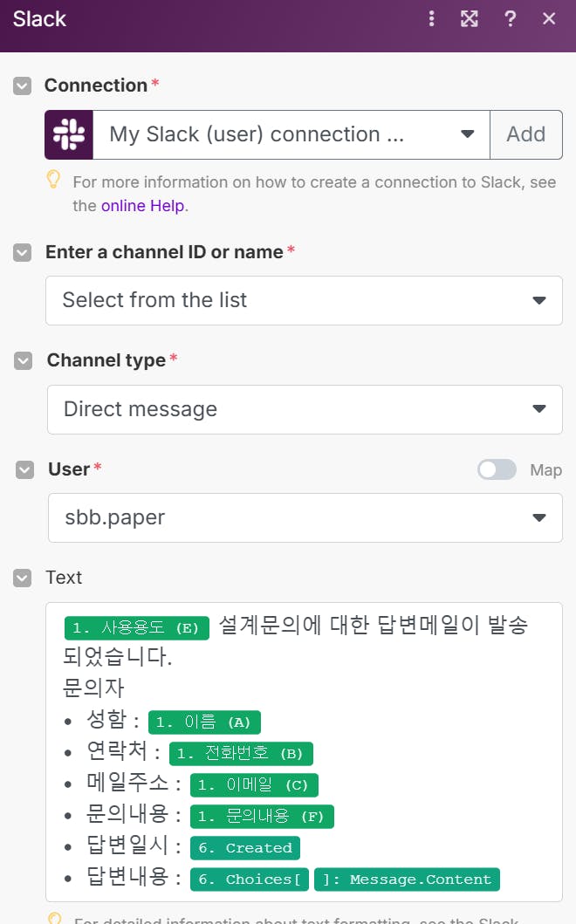Click the Slack logo beside the connection
The height and width of the screenshot is (924, 576).
69,134
